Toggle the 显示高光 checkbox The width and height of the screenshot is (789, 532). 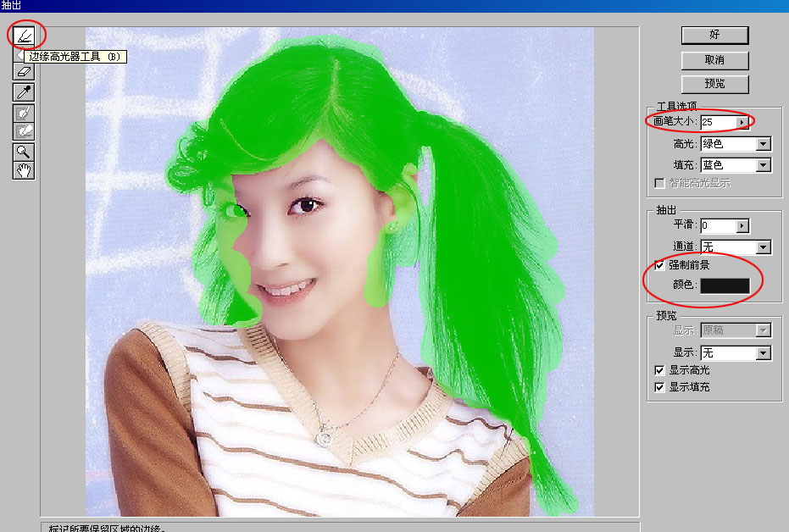(659, 370)
